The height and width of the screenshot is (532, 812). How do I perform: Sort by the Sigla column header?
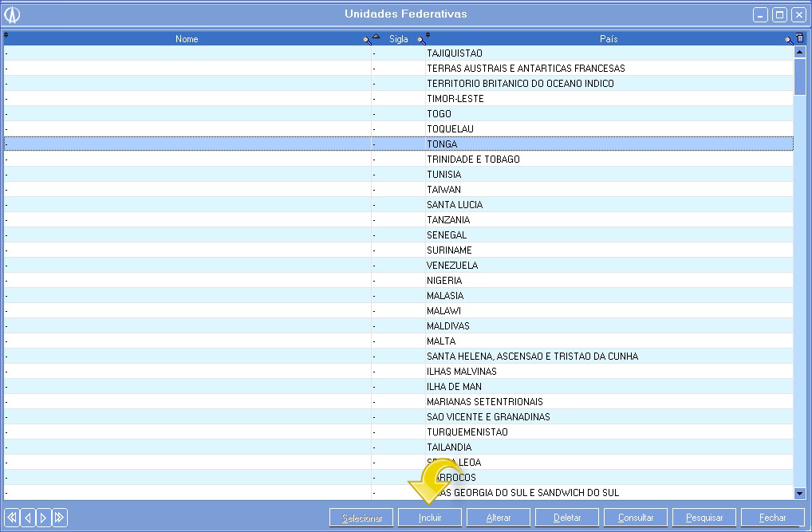point(398,39)
